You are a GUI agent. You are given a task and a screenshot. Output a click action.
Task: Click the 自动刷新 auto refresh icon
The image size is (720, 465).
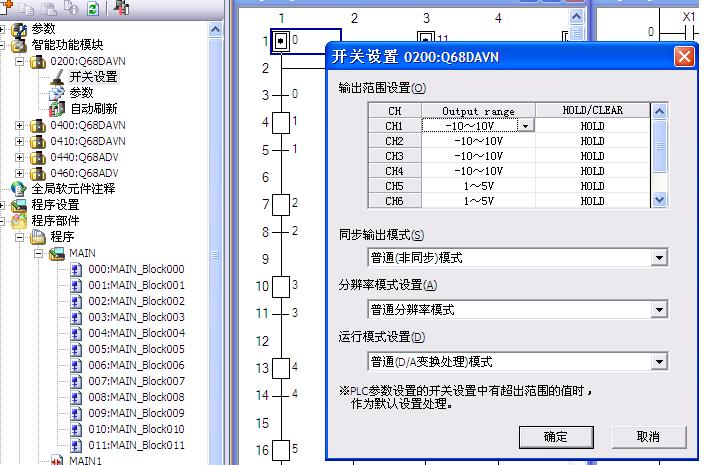pos(57,108)
